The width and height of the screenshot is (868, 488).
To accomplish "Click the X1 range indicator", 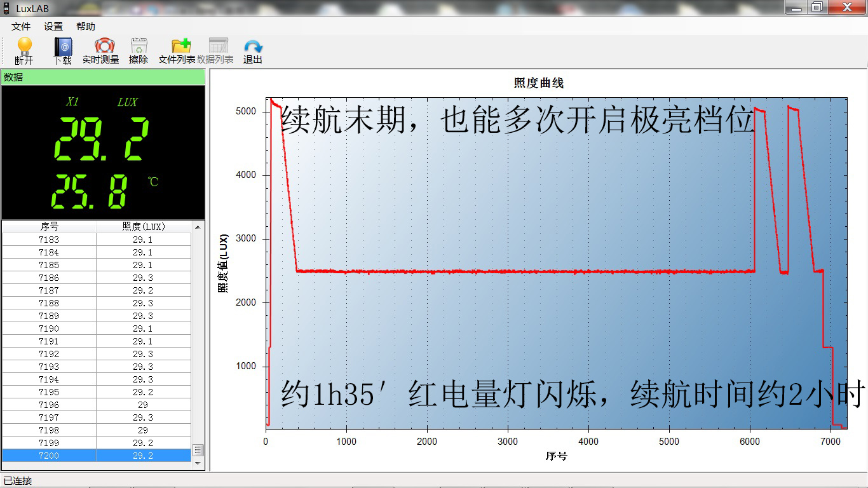I will pyautogui.click(x=72, y=102).
